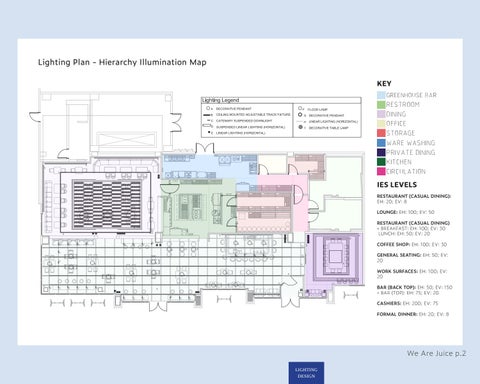Click the Restroom green key swatch
The width and height of the screenshot is (480, 384).
(x=381, y=105)
